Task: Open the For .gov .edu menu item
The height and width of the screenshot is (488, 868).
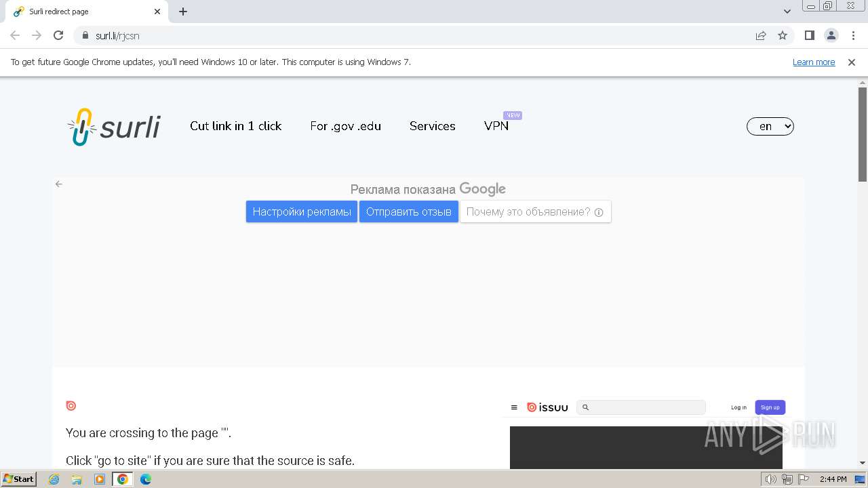Action: point(345,126)
